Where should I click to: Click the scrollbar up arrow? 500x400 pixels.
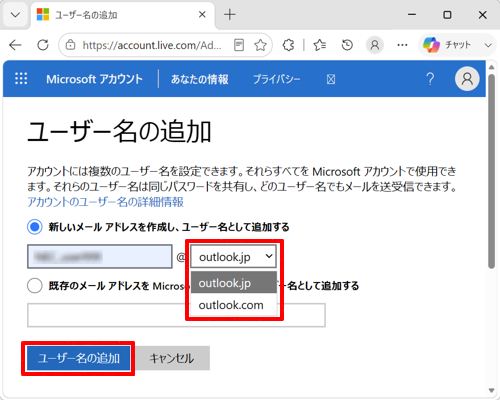coord(491,67)
